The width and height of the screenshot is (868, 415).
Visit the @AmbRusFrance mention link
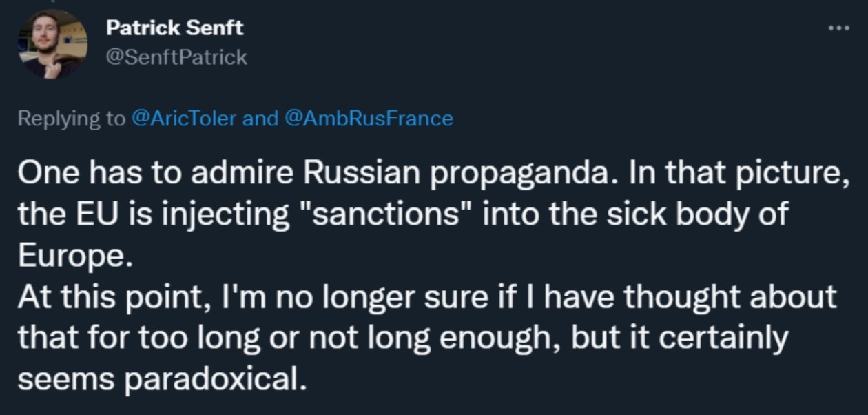pos(367,119)
